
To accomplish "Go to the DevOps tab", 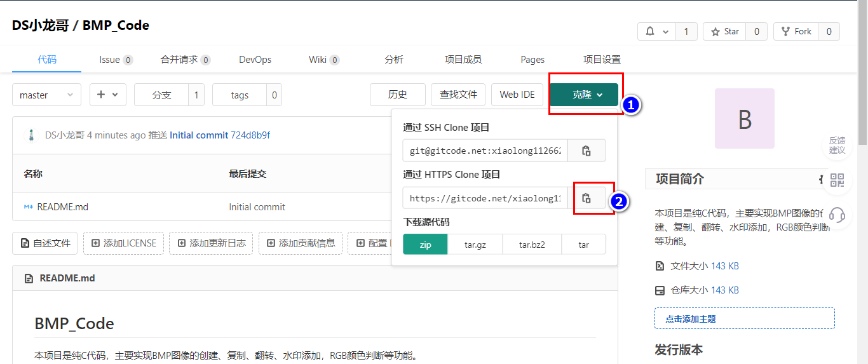I will pyautogui.click(x=255, y=60).
